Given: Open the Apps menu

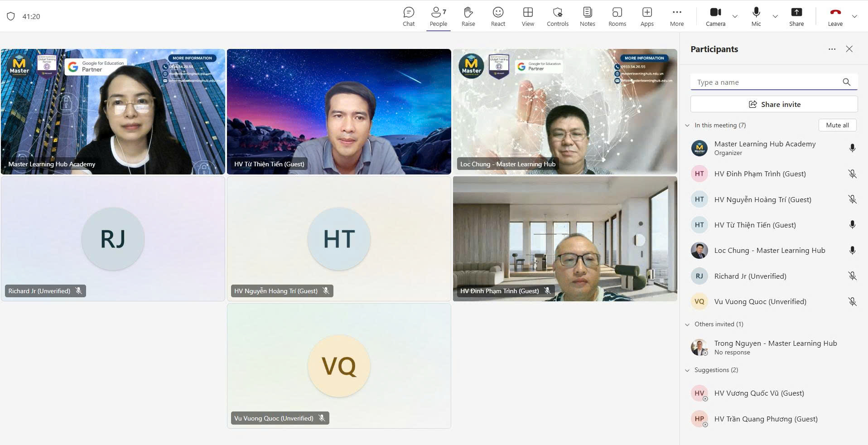Looking at the screenshot, I should point(646,17).
